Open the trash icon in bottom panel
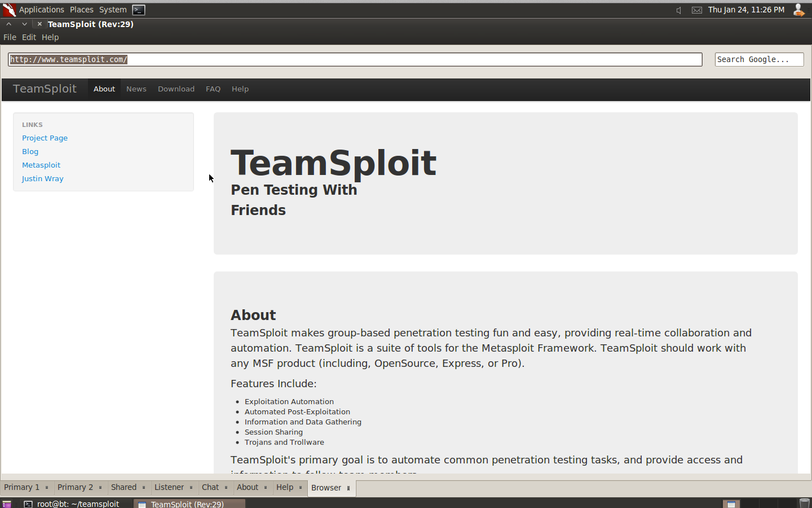 click(x=805, y=503)
